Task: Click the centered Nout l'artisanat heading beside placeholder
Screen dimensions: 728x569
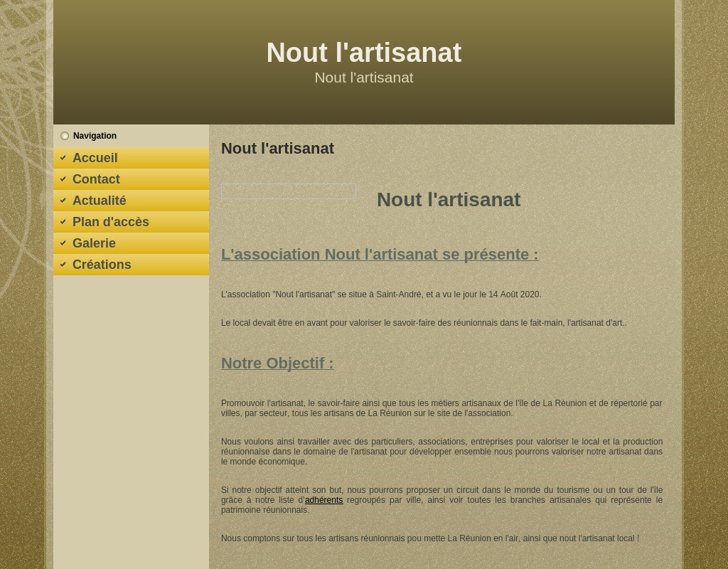Action: [x=449, y=200]
